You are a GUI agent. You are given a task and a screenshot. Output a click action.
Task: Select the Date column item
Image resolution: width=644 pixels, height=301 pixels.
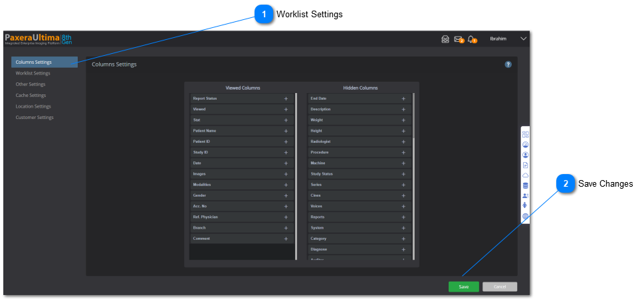click(x=241, y=163)
